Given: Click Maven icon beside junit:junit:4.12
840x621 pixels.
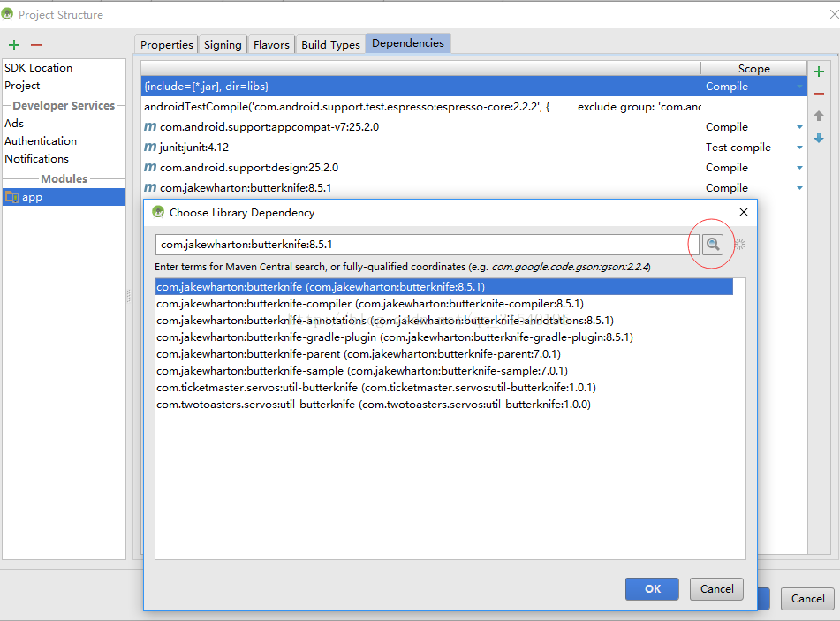Looking at the screenshot, I should [150, 148].
